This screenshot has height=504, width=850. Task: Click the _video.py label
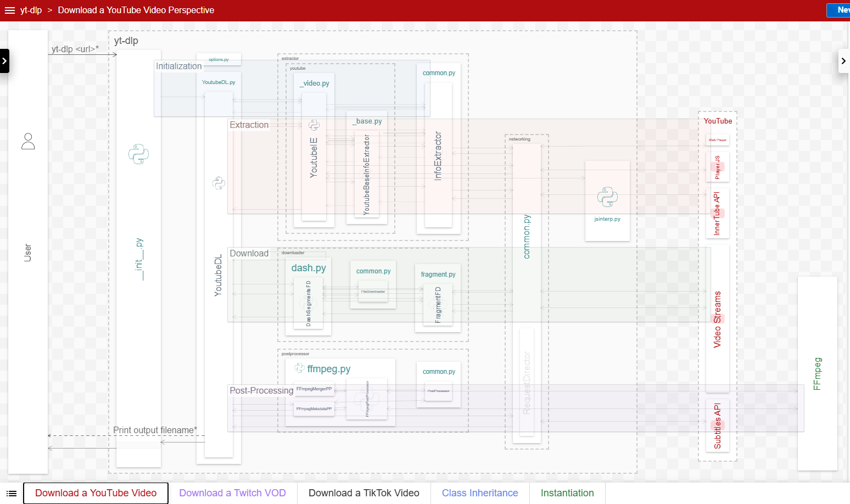tap(315, 83)
